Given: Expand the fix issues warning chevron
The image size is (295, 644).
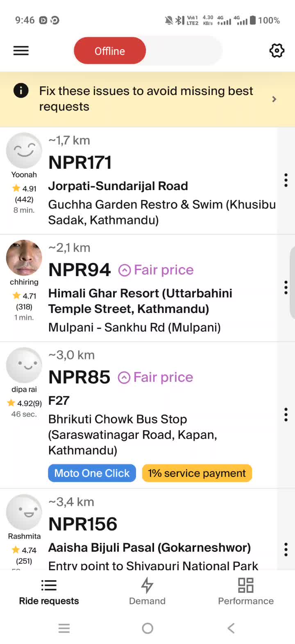Looking at the screenshot, I should 274,99.
